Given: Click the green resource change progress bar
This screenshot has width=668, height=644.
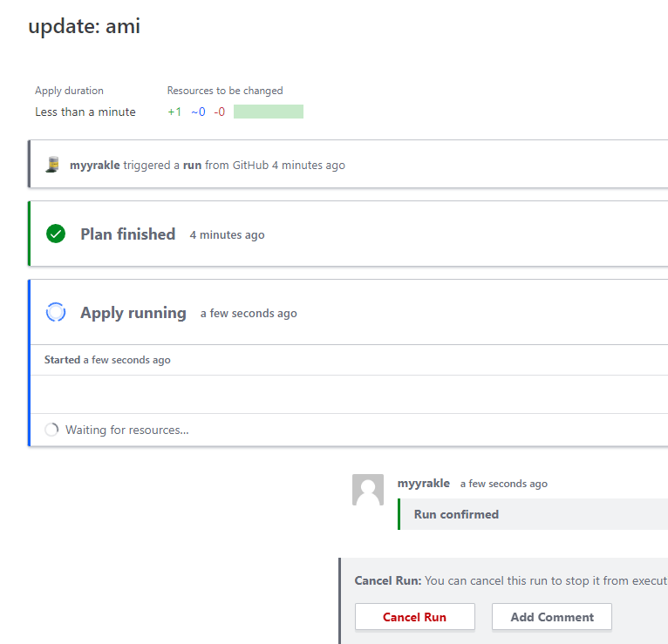Looking at the screenshot, I should pyautogui.click(x=269, y=112).
